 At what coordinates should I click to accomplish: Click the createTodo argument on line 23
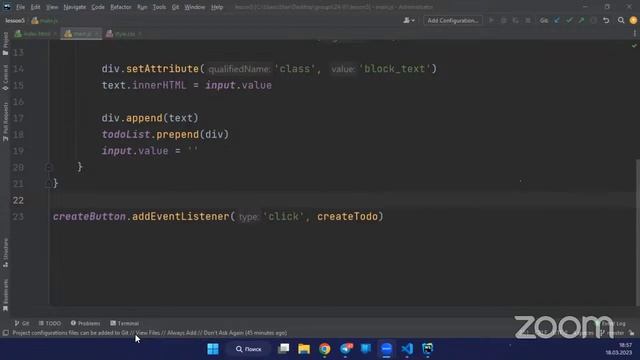(x=347, y=216)
